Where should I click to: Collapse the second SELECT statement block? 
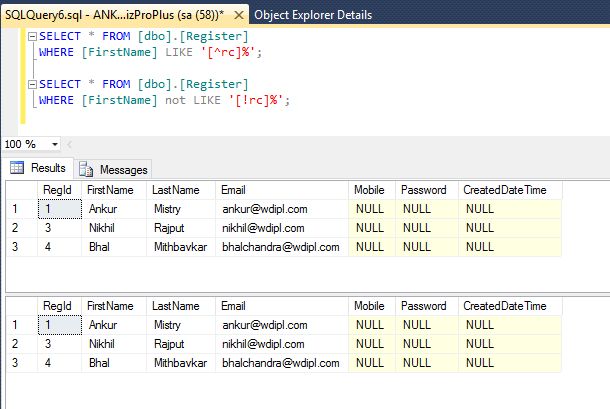pyautogui.click(x=32, y=84)
